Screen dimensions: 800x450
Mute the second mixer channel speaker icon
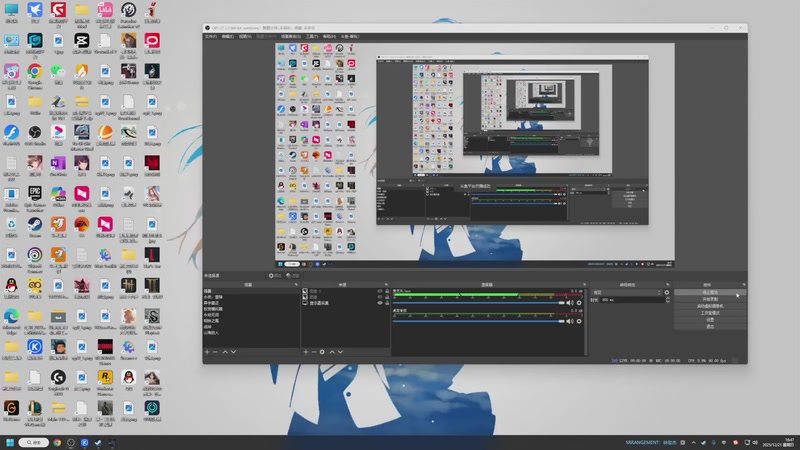[570, 321]
